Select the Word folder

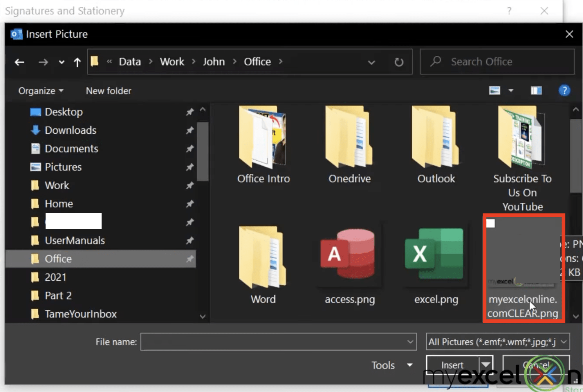point(263,265)
